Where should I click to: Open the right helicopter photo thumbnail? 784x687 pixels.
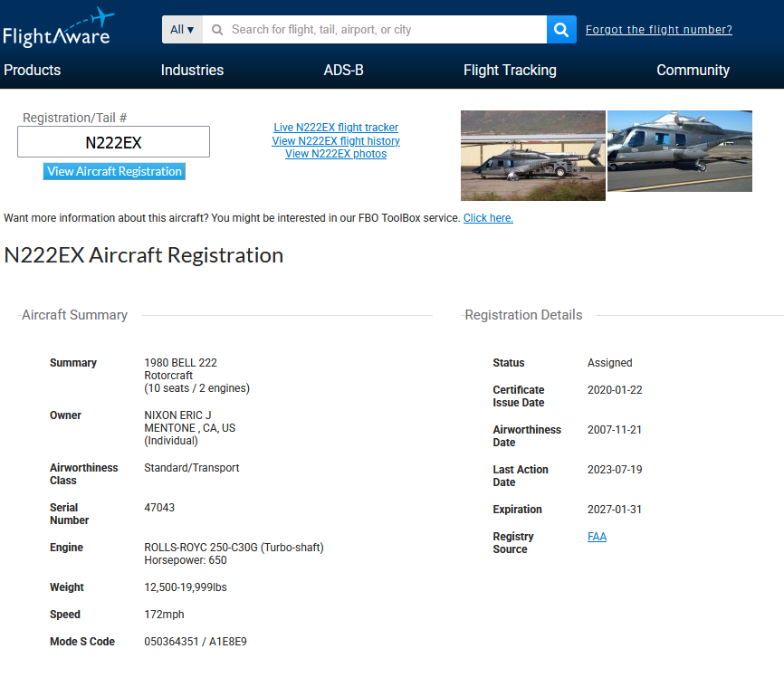coord(679,151)
